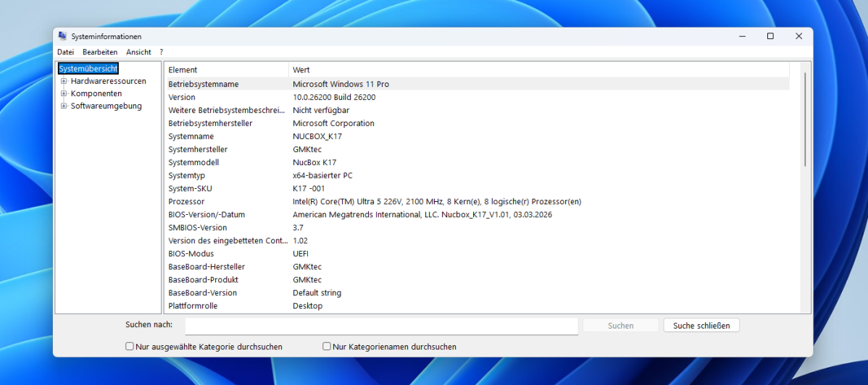Select the Betriebssystemname row

tap(477, 84)
